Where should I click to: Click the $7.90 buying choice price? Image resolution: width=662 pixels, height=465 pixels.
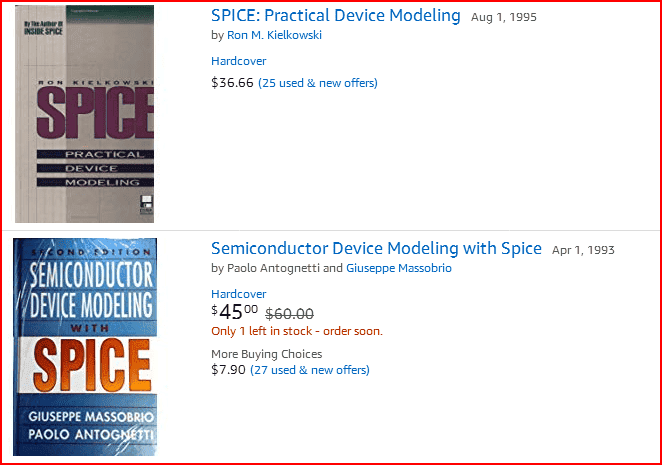click(228, 370)
